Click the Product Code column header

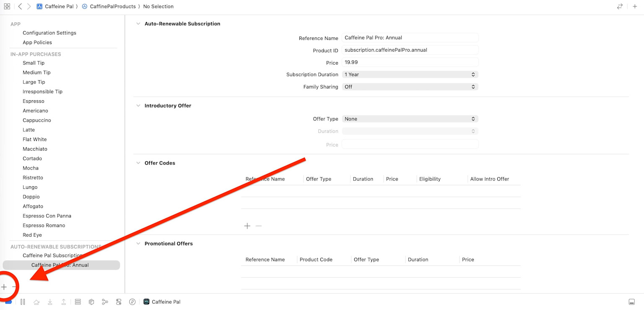316,260
